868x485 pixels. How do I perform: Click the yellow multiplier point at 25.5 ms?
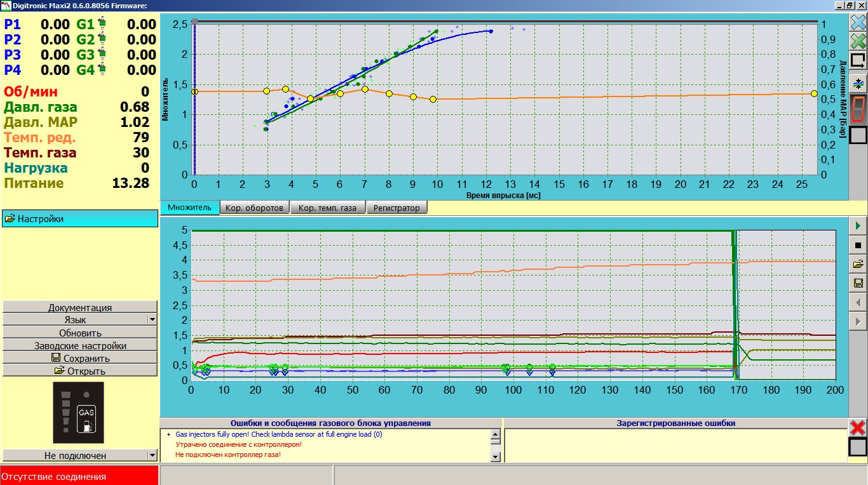point(814,93)
